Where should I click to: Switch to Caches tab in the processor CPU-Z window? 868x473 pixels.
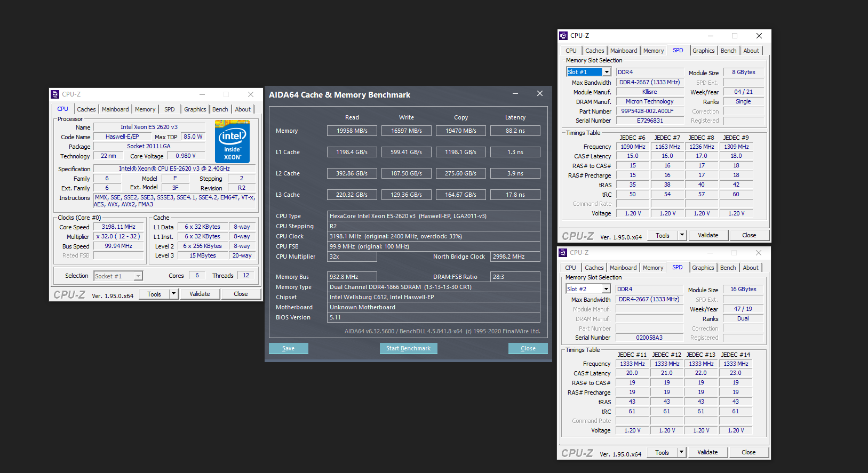click(86, 109)
